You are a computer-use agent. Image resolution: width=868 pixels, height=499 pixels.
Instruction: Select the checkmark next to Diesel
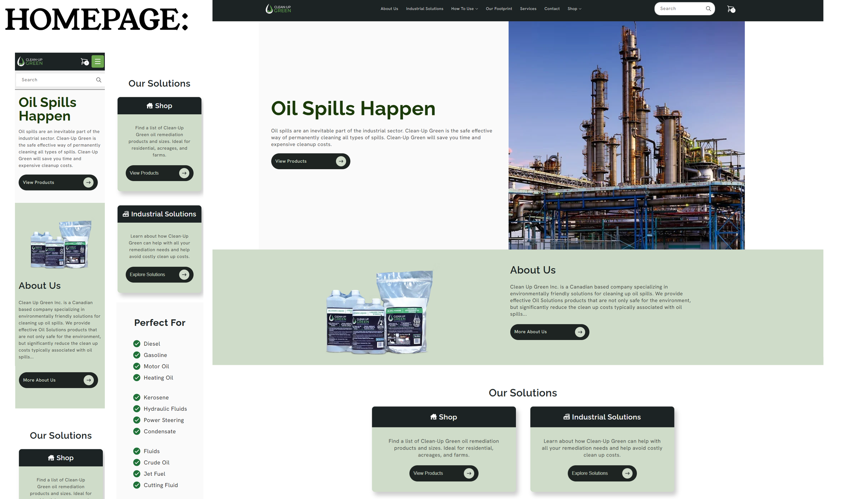[136, 344]
